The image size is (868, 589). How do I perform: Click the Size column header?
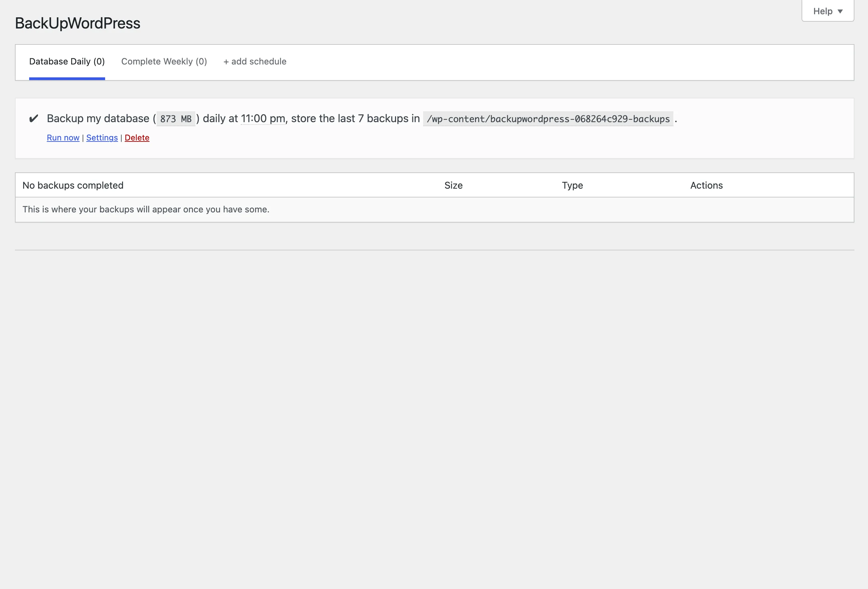click(453, 185)
